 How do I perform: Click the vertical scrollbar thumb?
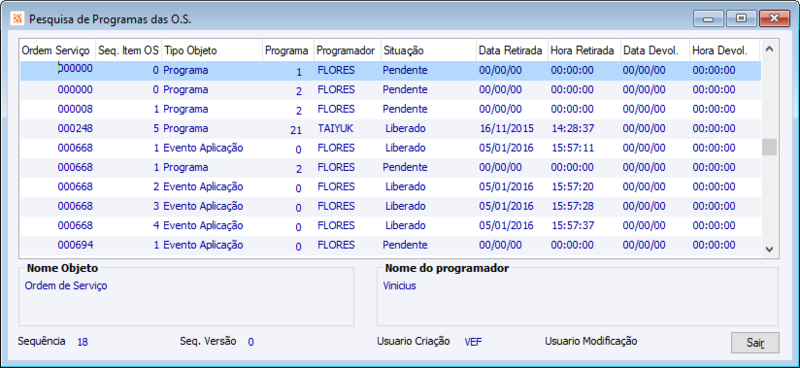[769, 148]
